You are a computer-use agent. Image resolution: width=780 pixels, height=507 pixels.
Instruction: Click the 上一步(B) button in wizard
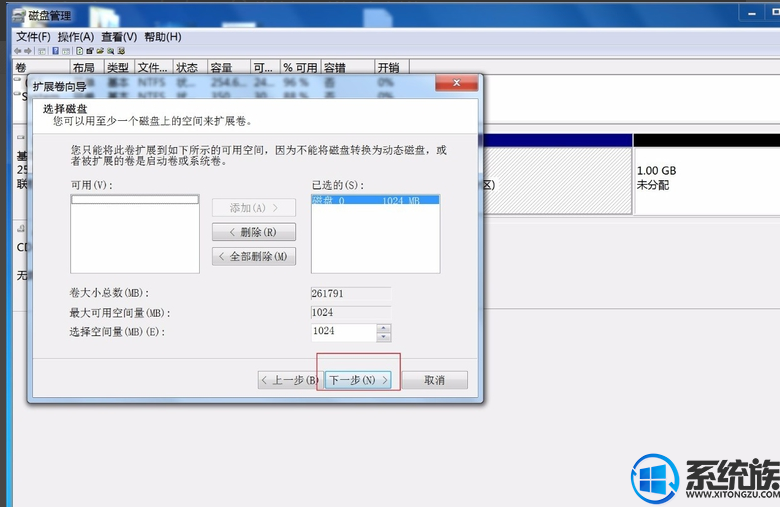pos(291,380)
